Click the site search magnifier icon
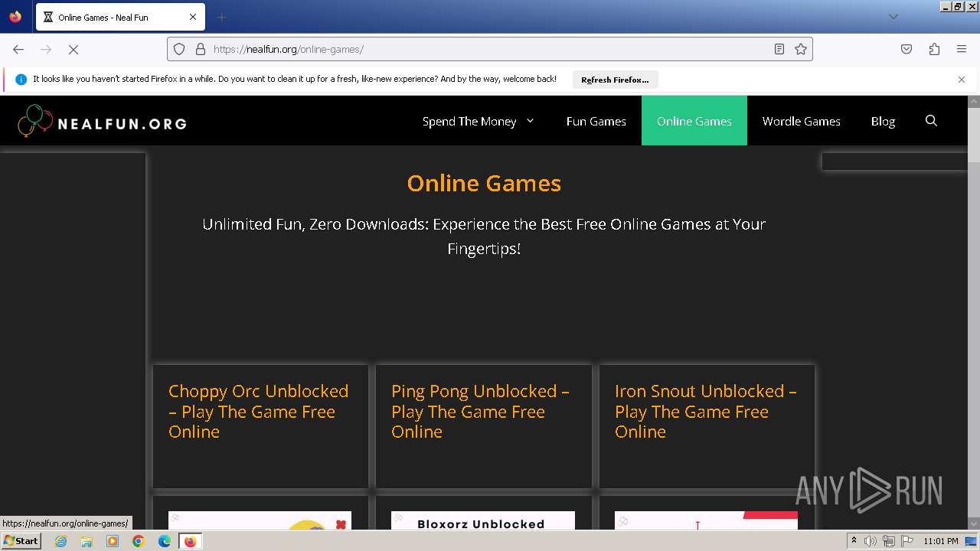 tap(931, 121)
